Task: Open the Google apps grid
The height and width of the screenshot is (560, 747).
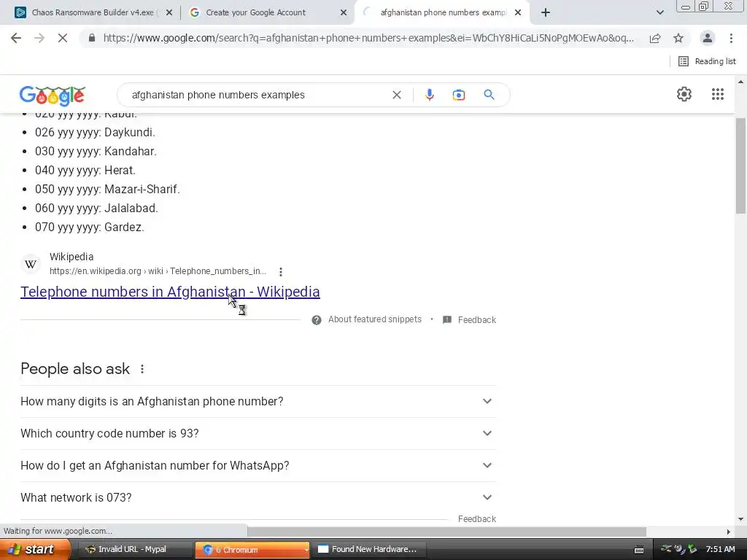Action: [x=718, y=94]
